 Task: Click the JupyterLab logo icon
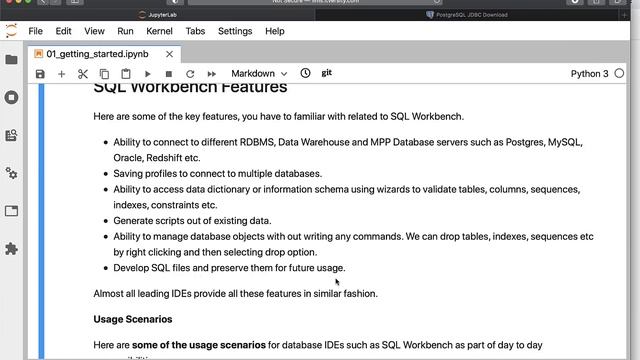11,31
